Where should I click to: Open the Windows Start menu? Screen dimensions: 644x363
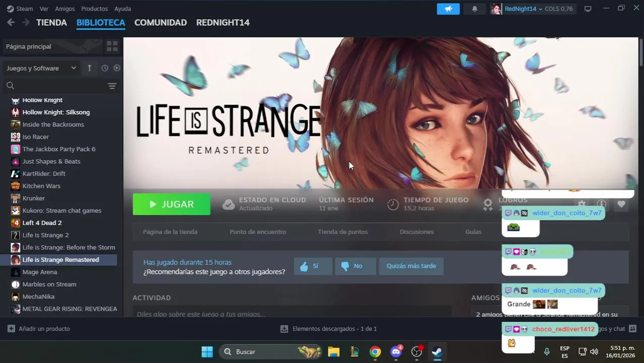(x=207, y=351)
